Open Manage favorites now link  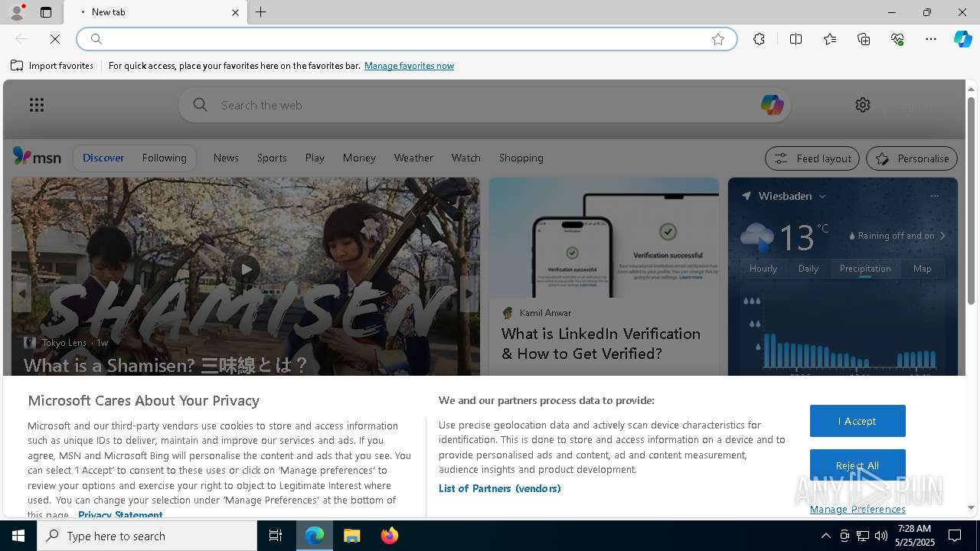(x=409, y=66)
